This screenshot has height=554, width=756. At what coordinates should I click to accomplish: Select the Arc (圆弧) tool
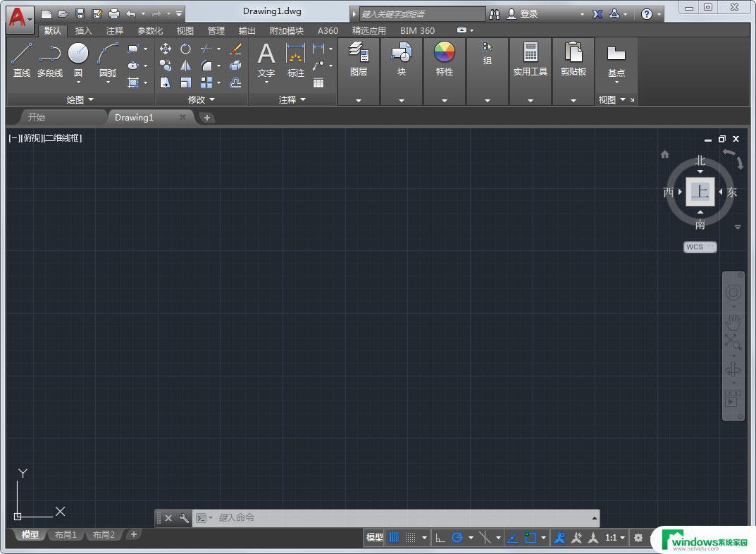[108, 60]
